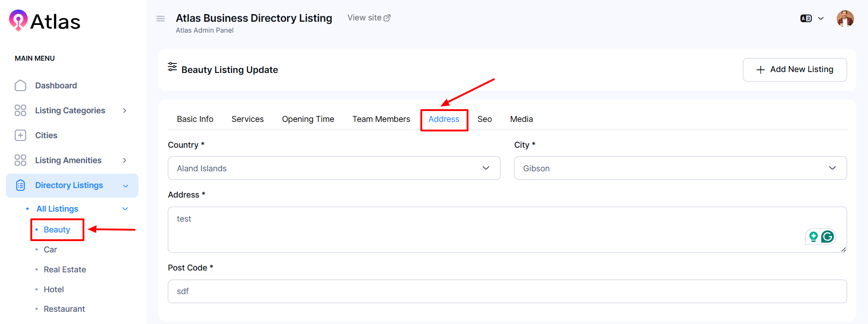868x324 pixels.
Task: Expand the Listing Categories submenu chevron
Action: [x=125, y=111]
